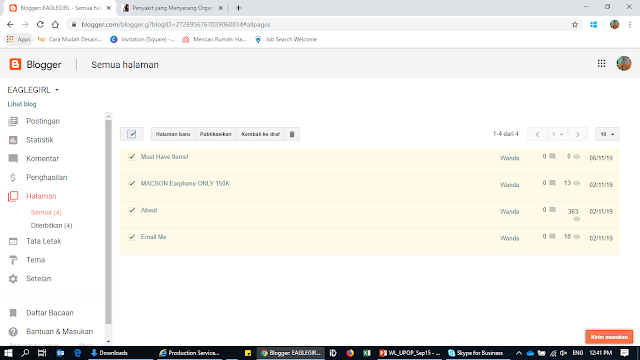The height and width of the screenshot is (360, 640).
Task: Click the Halaman pages icon
Action: pyautogui.click(x=13, y=196)
